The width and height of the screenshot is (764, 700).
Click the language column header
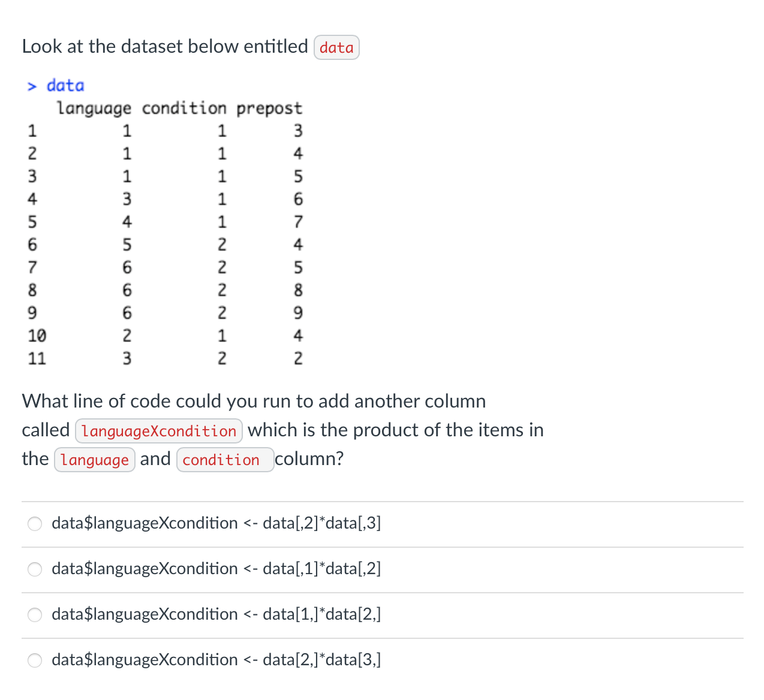pyautogui.click(x=93, y=108)
